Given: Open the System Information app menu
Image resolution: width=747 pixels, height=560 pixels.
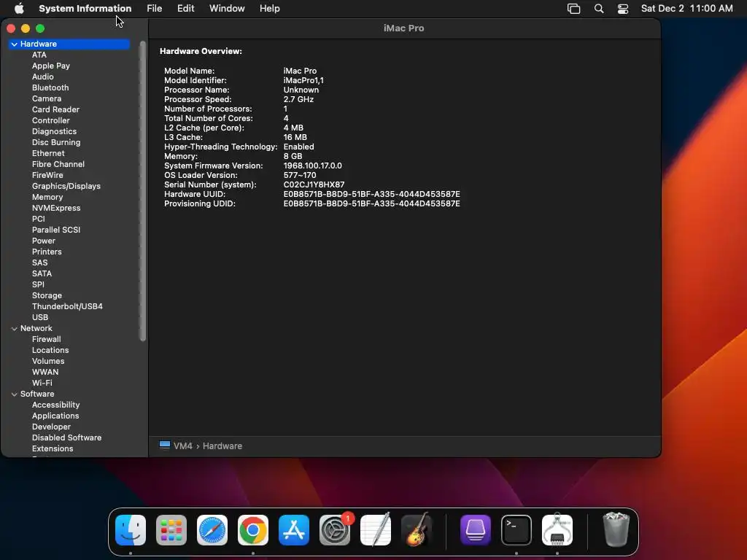Looking at the screenshot, I should (x=85, y=9).
